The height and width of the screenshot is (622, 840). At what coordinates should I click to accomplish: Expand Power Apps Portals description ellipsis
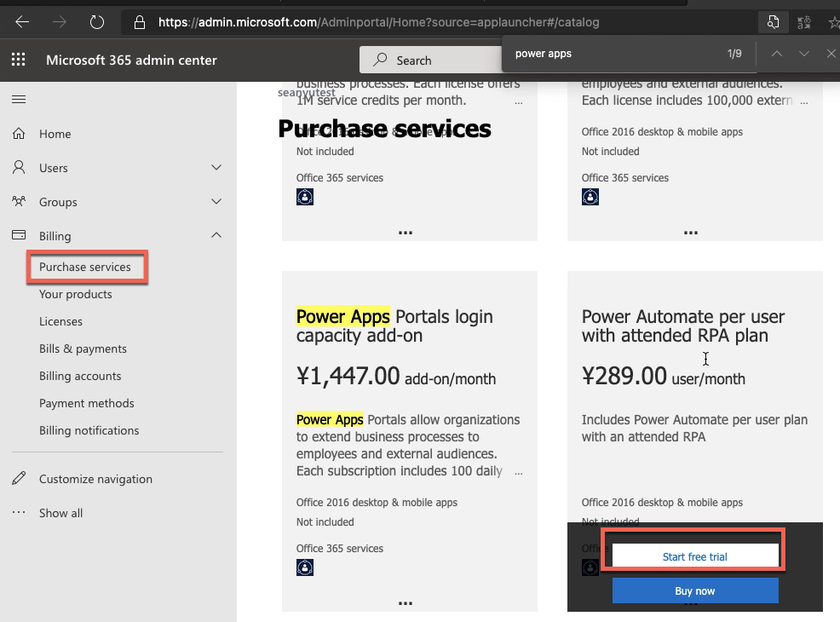(519, 473)
